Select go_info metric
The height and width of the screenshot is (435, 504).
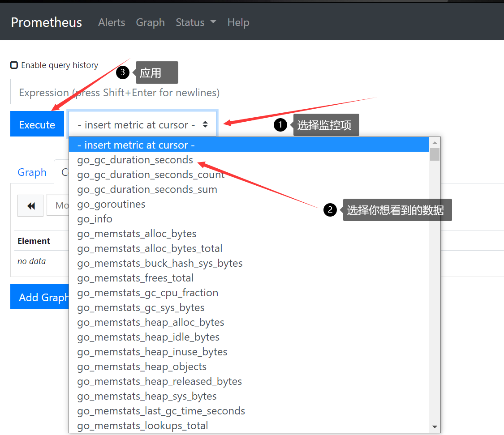coord(249,219)
